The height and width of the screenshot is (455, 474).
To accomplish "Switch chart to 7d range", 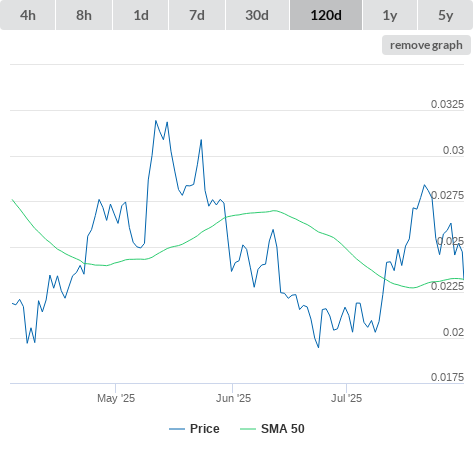I will coord(197,15).
